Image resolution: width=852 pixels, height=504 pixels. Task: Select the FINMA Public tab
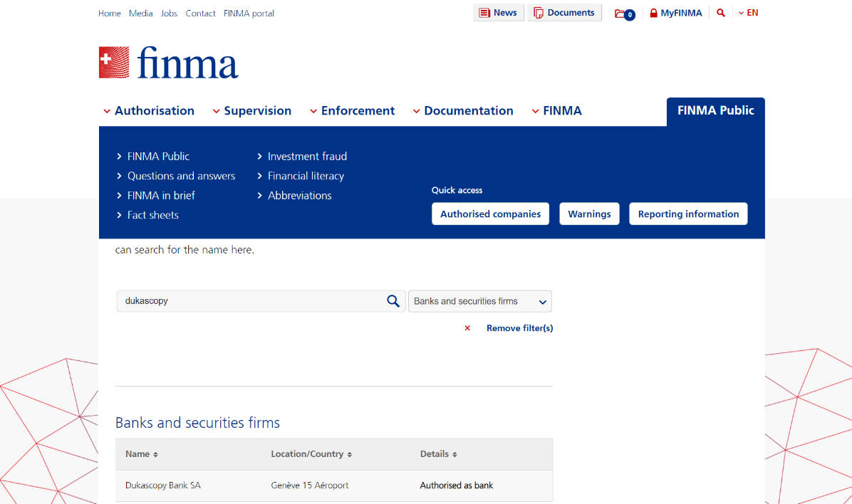click(x=716, y=111)
